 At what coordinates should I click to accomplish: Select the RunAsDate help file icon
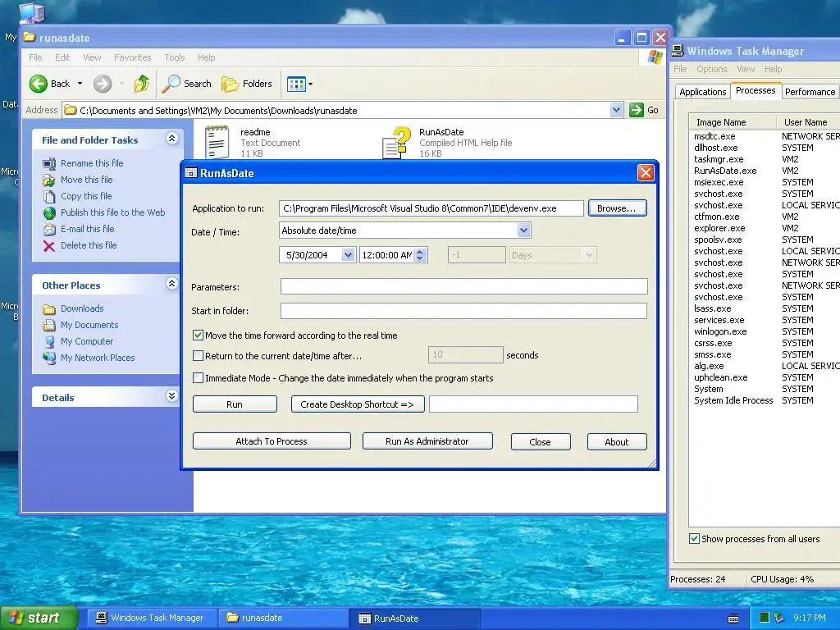(x=396, y=143)
